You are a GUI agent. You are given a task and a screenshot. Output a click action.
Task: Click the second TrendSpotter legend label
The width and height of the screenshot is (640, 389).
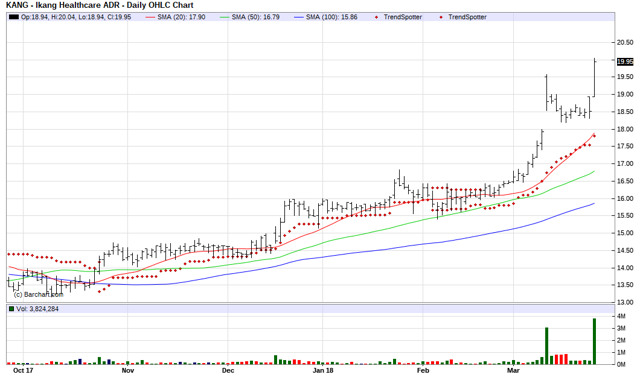467,17
